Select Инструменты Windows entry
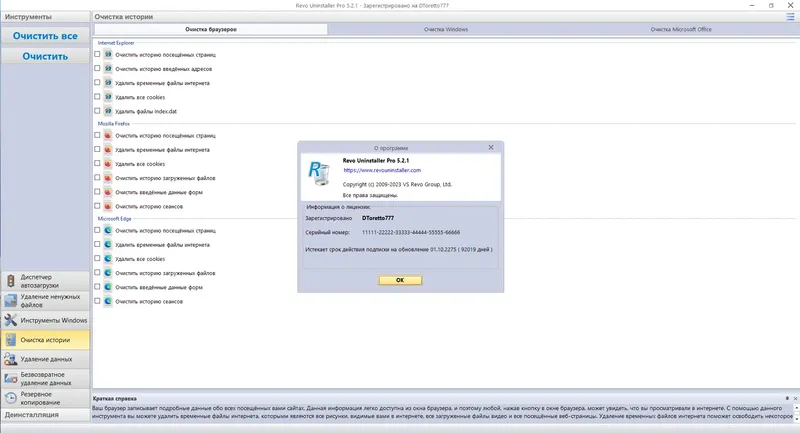Screen dimensions: 800x433 [x=45, y=320]
